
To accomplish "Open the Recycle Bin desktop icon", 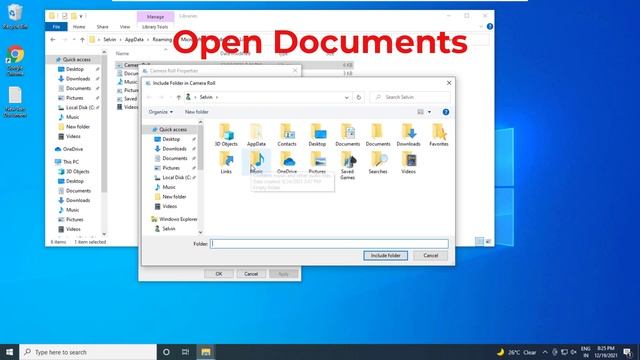I will pos(15,16).
